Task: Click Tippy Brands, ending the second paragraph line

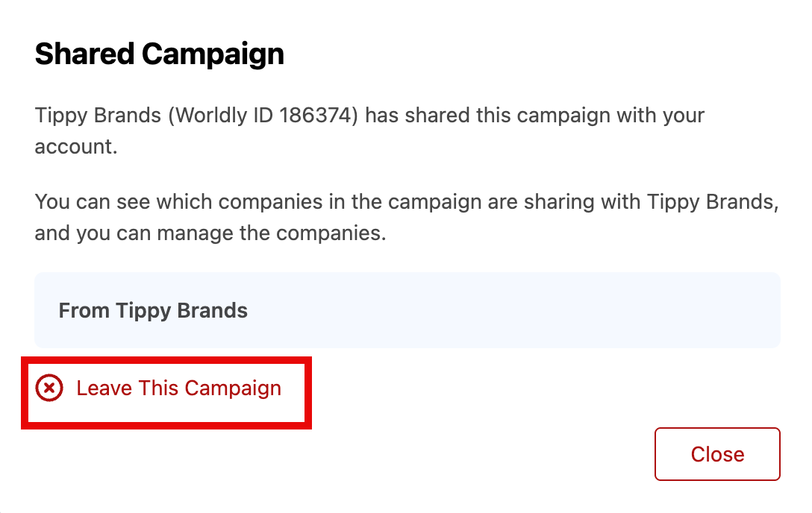Action: click(x=713, y=202)
